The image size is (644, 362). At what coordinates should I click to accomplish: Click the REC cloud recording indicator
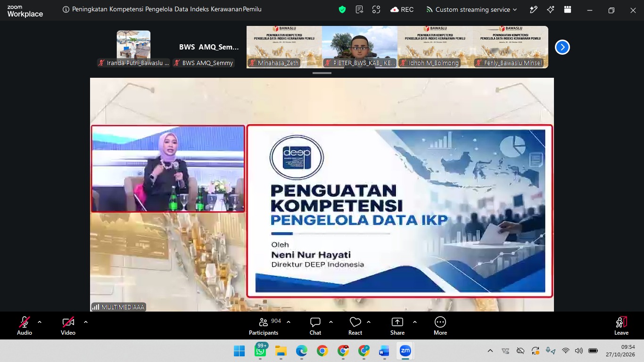pos(402,9)
